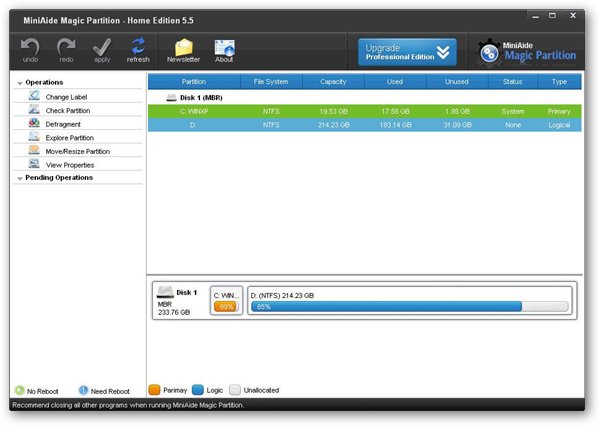The width and height of the screenshot is (600, 426).
Task: Sort by Unused column header
Action: point(457,82)
